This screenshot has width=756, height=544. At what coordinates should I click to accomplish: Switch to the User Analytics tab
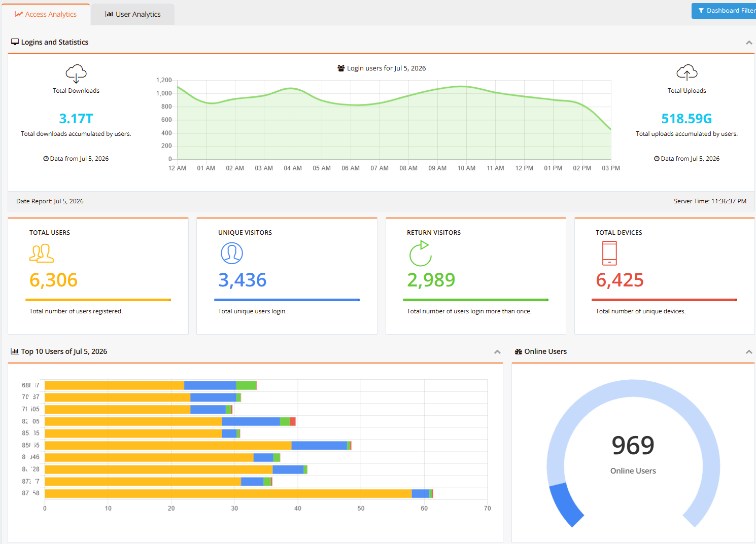(133, 14)
